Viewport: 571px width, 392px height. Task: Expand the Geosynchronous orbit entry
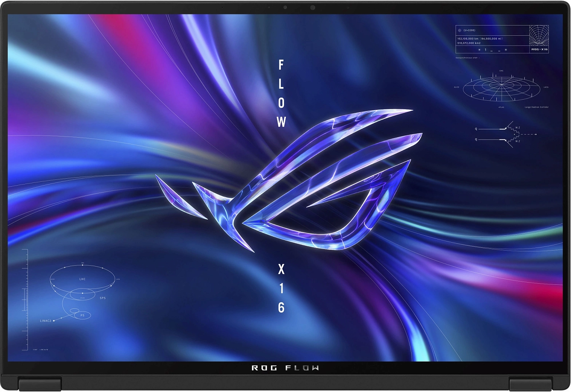(466, 57)
